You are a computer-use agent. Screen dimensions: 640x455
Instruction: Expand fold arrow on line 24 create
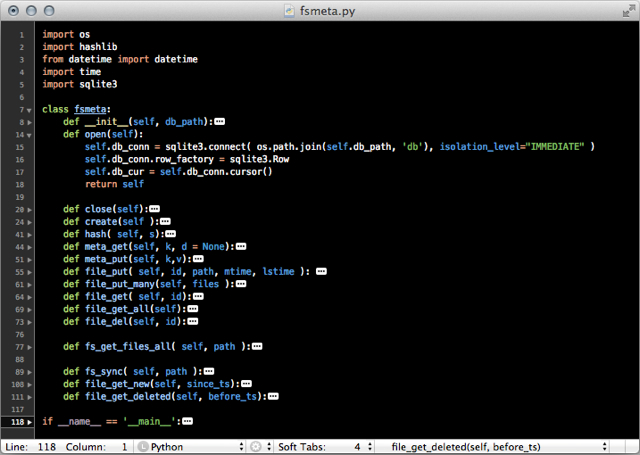click(29, 222)
